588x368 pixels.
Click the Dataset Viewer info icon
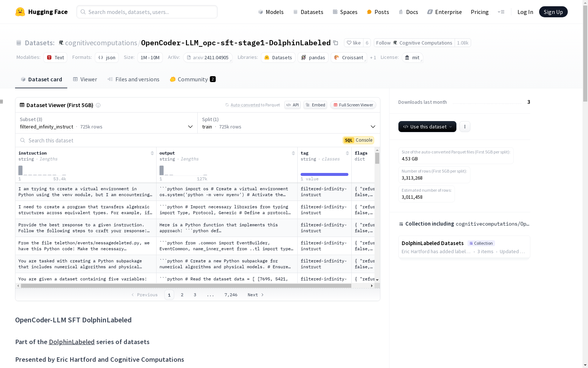98,105
